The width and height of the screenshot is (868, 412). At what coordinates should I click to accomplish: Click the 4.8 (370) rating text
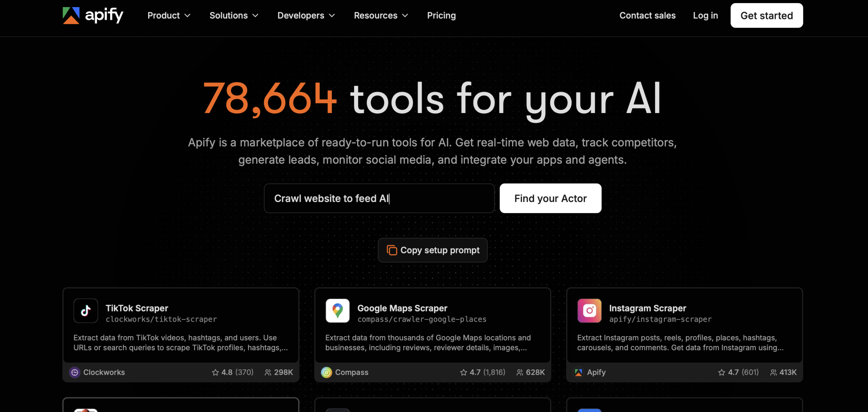click(x=237, y=372)
